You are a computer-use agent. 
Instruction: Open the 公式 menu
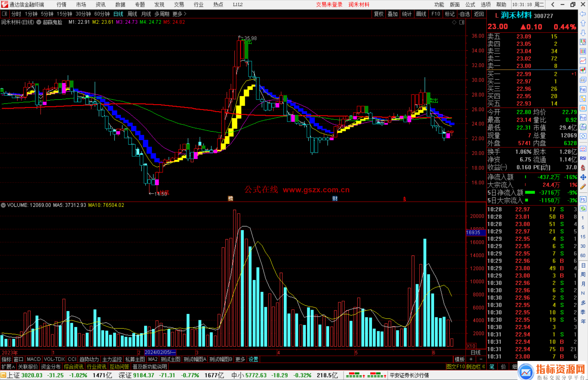(x=470, y=4)
